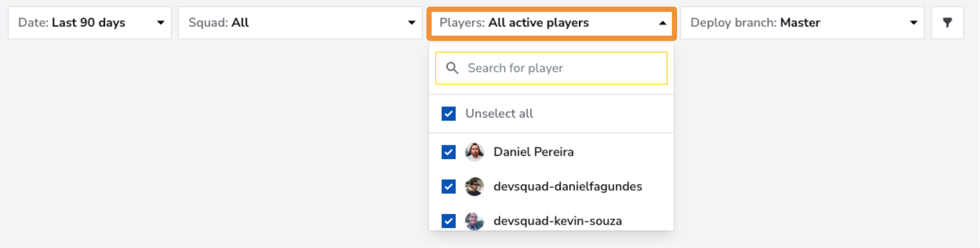980x248 pixels.
Task: Click the magnifier icon in player search
Action: pos(452,68)
